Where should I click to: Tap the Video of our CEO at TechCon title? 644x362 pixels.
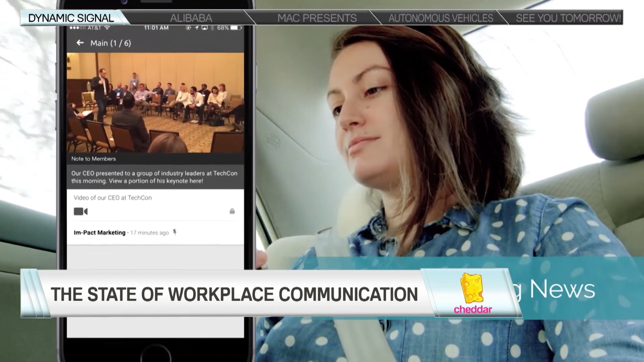pyautogui.click(x=113, y=198)
